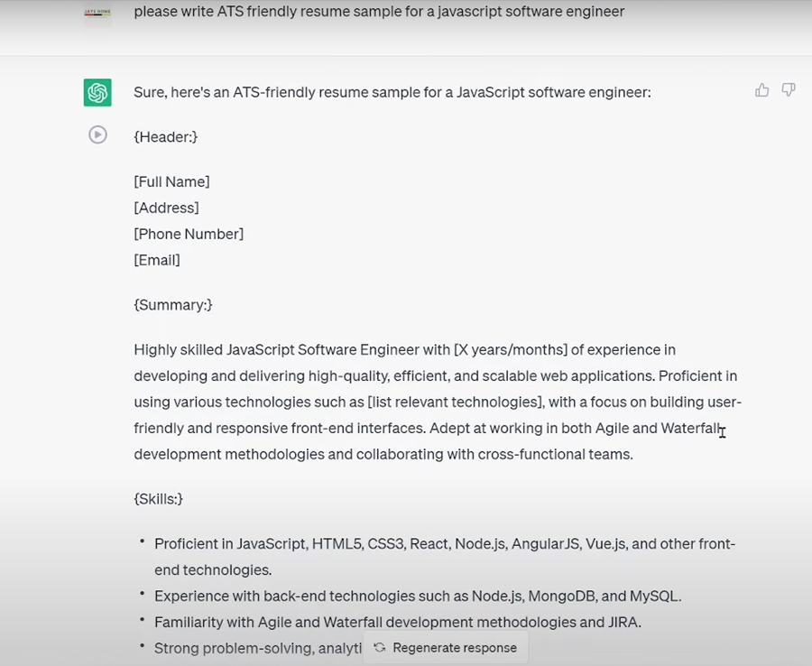Viewport: 812px width, 666px height.
Task: Click the user prompt about ATS friendly resume
Action: (x=379, y=12)
